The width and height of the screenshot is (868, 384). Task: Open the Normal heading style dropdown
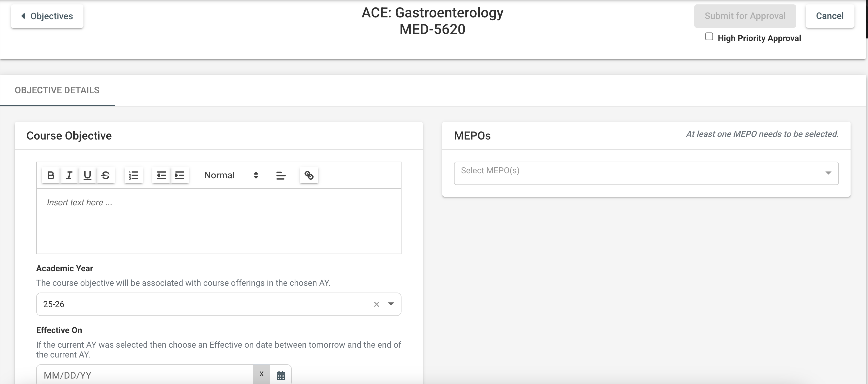231,175
